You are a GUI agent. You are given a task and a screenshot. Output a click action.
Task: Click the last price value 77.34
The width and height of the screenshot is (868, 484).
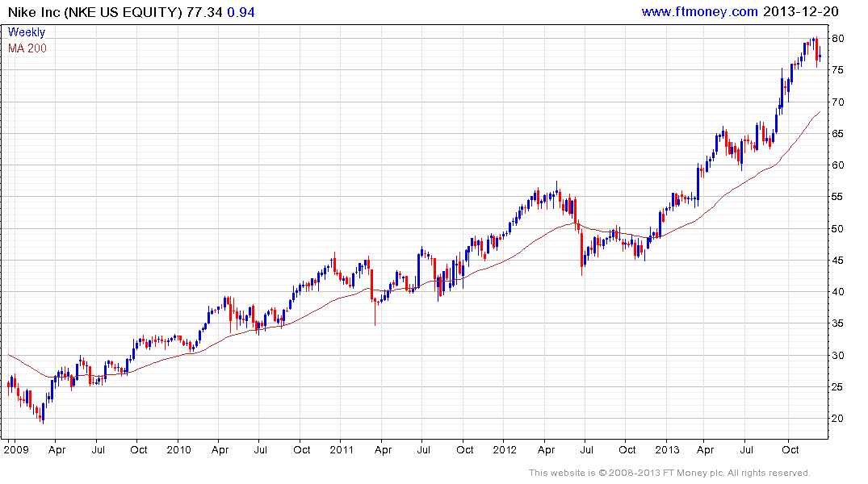(x=204, y=12)
